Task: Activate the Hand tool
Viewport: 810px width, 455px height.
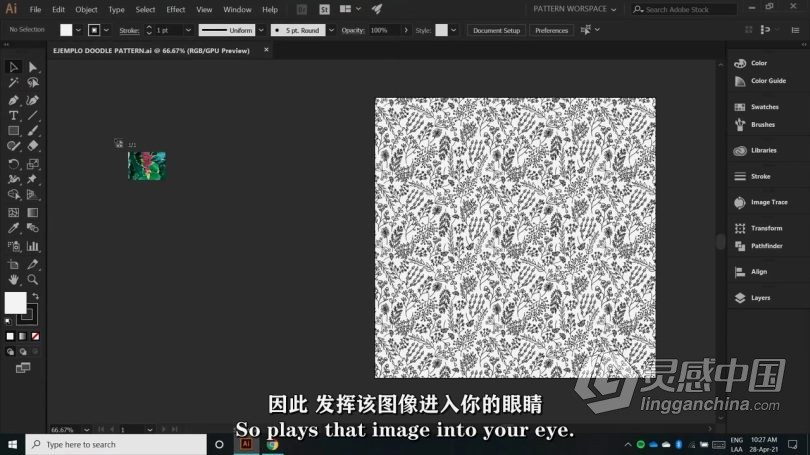Action: tap(13, 279)
